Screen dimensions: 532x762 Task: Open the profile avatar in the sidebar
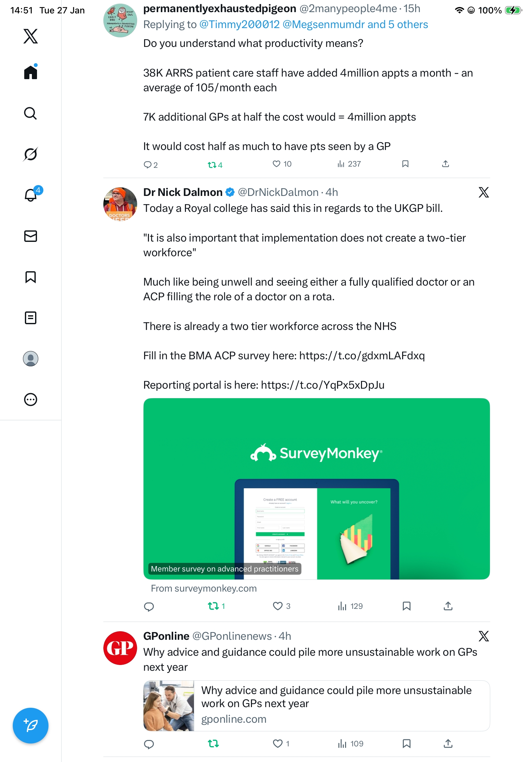pos(31,358)
